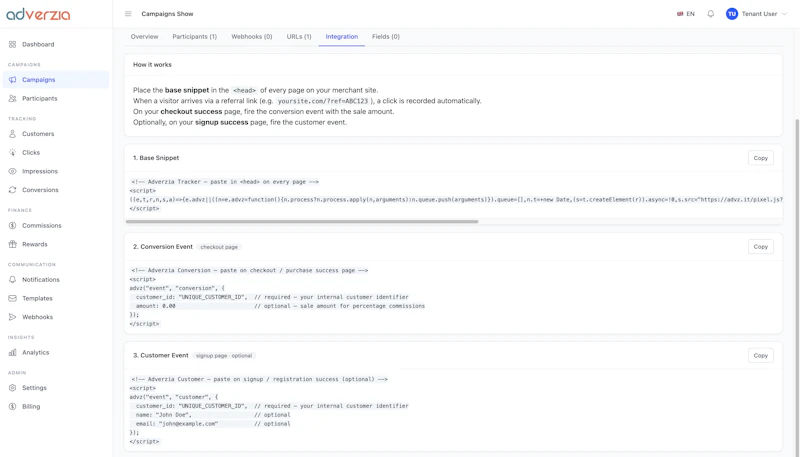
Task: Click the 'yoursite.com/?ref=ABC123' example link text
Action: [323, 101]
